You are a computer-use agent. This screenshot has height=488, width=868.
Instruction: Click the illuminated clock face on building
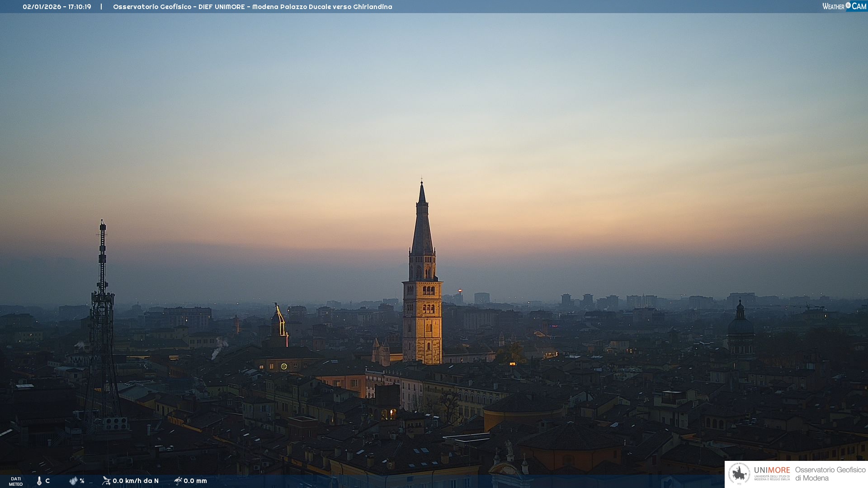pos(284,366)
